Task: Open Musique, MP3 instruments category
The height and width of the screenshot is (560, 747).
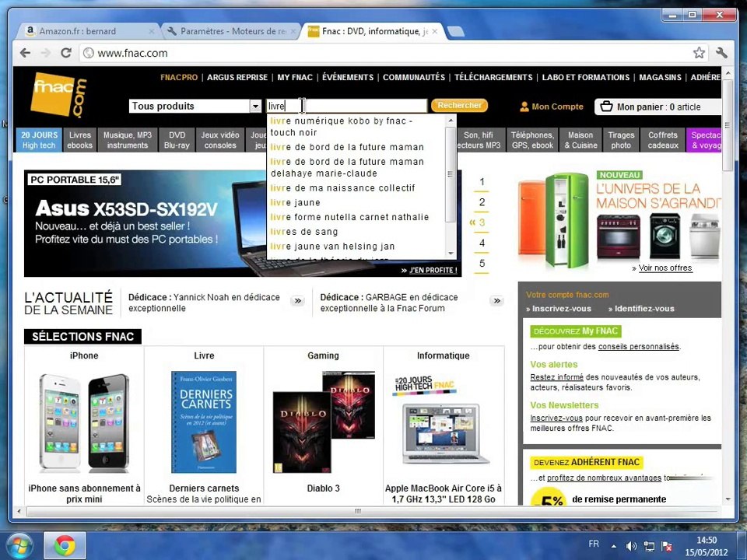Action: (127, 140)
